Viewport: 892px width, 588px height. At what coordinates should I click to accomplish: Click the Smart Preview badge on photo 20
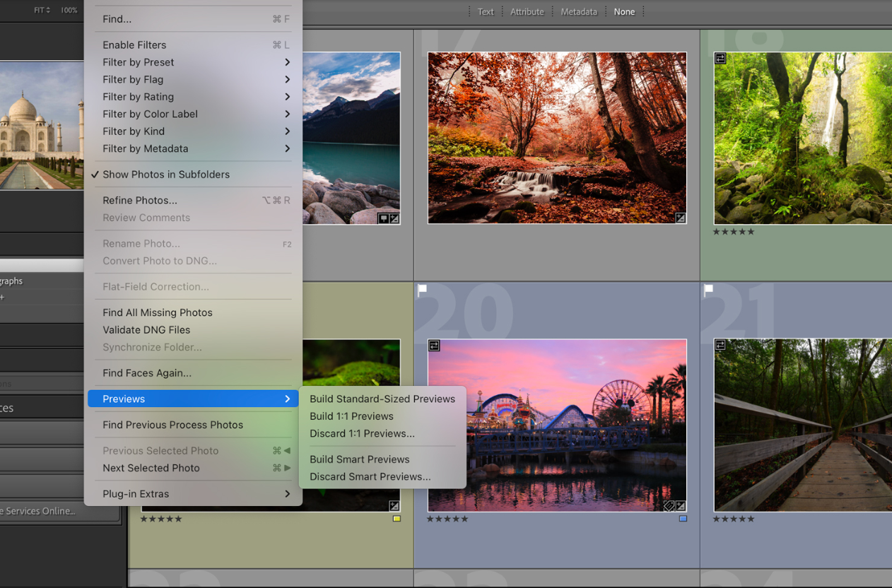tap(434, 346)
